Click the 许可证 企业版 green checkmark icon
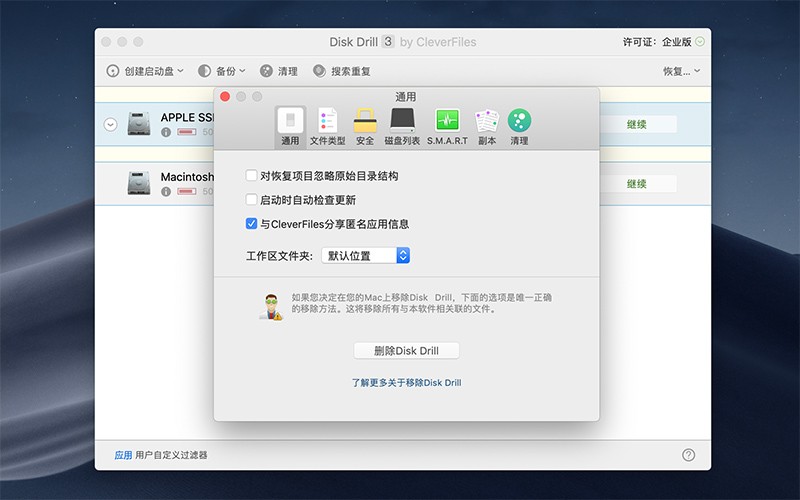The height and width of the screenshot is (500, 800). pyautogui.click(x=700, y=42)
